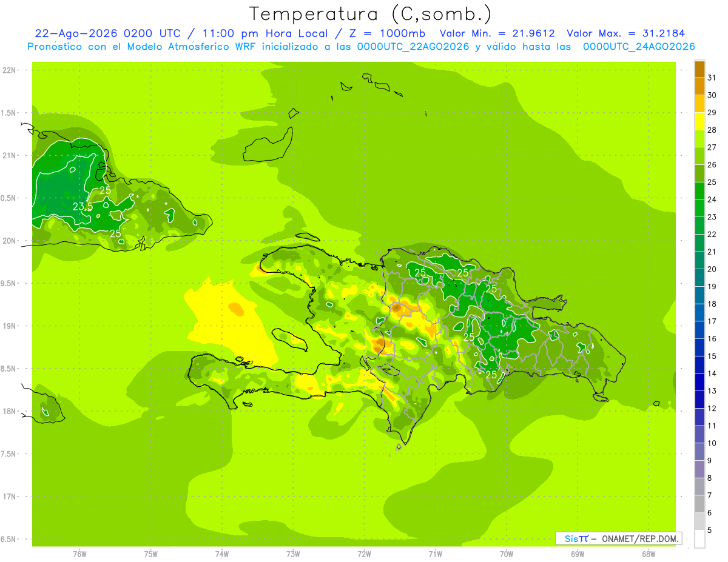The width and height of the screenshot is (728, 562).
Task: Click the '17N' latitude axis label
Action: coord(10,497)
